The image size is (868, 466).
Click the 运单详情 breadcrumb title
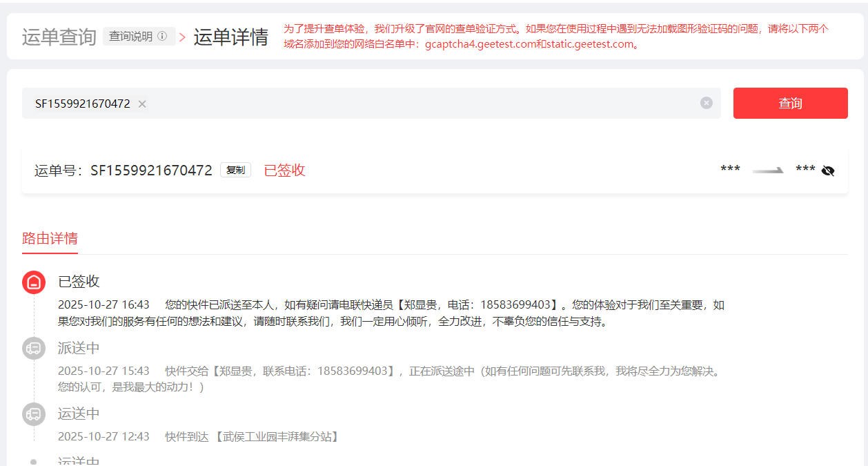tap(230, 37)
